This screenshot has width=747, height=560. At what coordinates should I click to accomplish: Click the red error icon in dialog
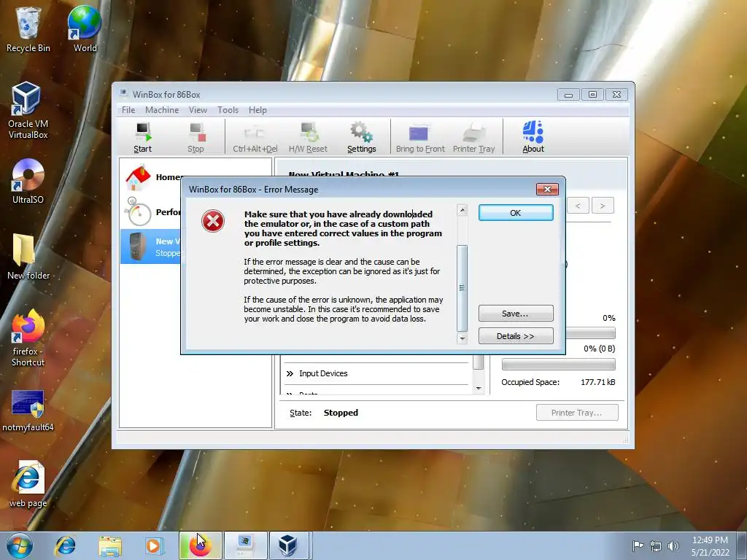point(213,221)
